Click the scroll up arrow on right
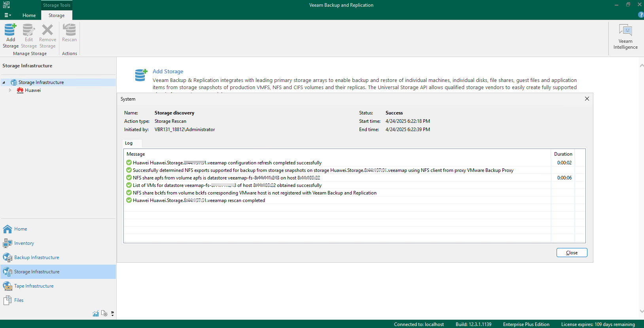Viewport: 644px width, 328px height. [x=641, y=66]
